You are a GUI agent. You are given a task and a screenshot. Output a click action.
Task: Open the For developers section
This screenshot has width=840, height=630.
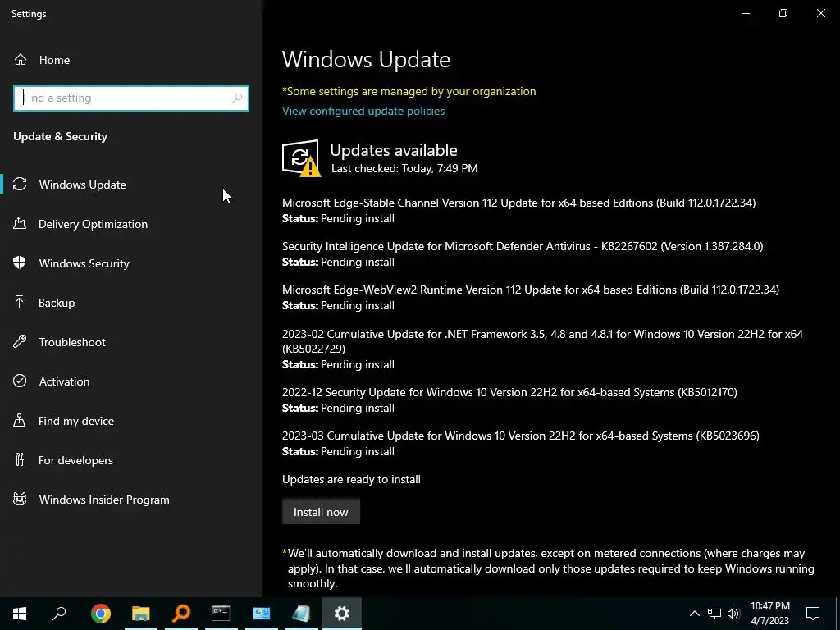(131, 459)
